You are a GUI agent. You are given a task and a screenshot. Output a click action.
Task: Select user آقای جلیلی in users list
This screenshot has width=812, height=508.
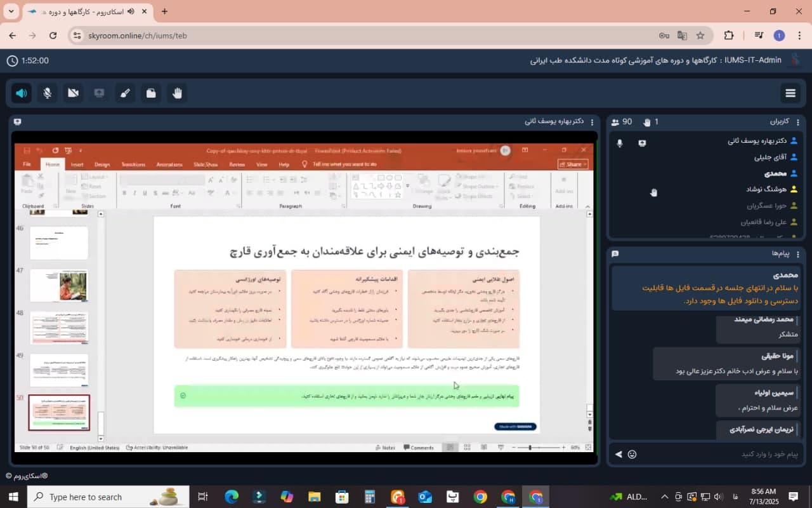point(770,157)
